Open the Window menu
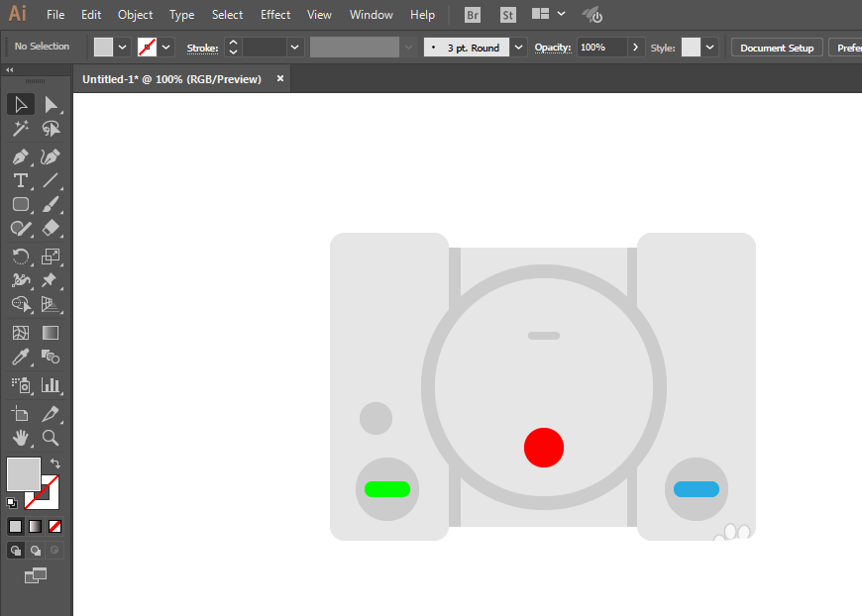 click(372, 15)
